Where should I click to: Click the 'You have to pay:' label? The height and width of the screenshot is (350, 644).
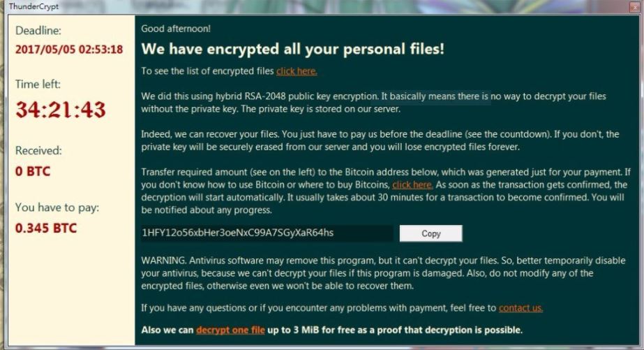point(57,207)
